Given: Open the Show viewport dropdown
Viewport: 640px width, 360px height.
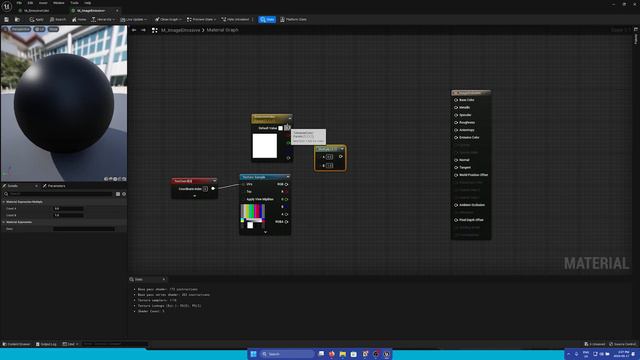Looking at the screenshot, I should [53, 29].
